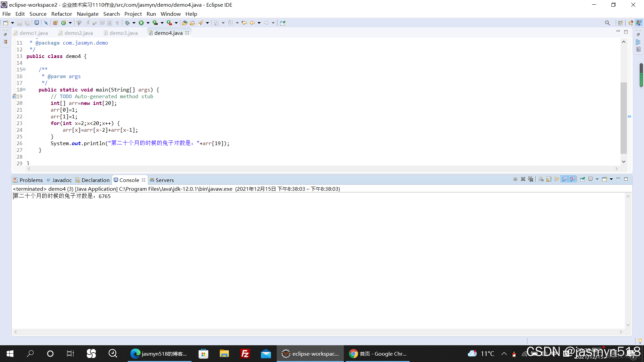Open the Chrome window in the taskbar
The height and width of the screenshot is (362, 644).
[377, 354]
